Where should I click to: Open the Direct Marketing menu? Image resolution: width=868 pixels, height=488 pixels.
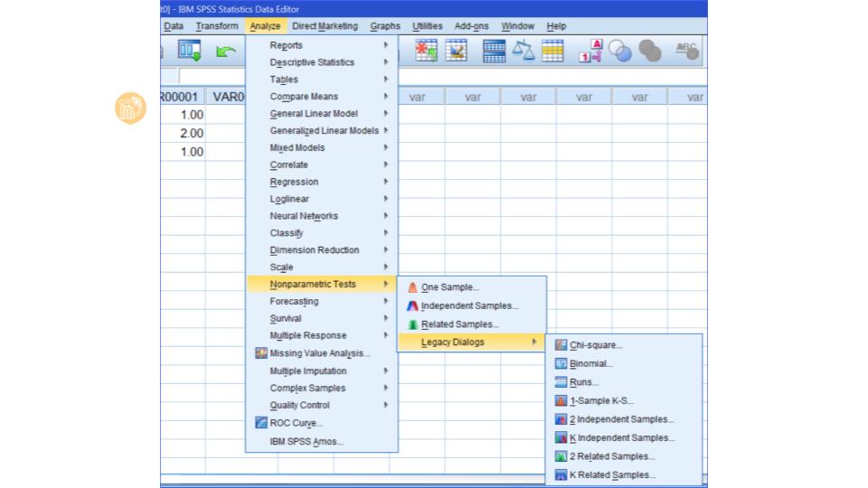coord(325,26)
